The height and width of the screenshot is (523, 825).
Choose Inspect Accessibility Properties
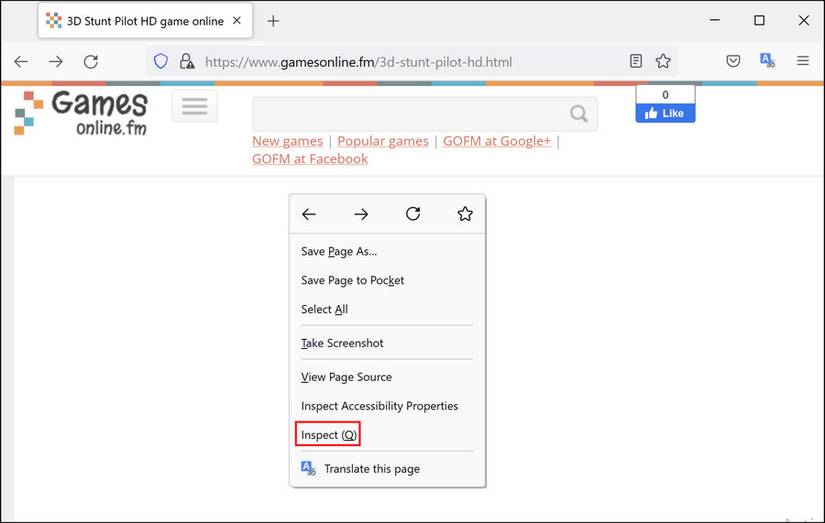click(x=387, y=406)
